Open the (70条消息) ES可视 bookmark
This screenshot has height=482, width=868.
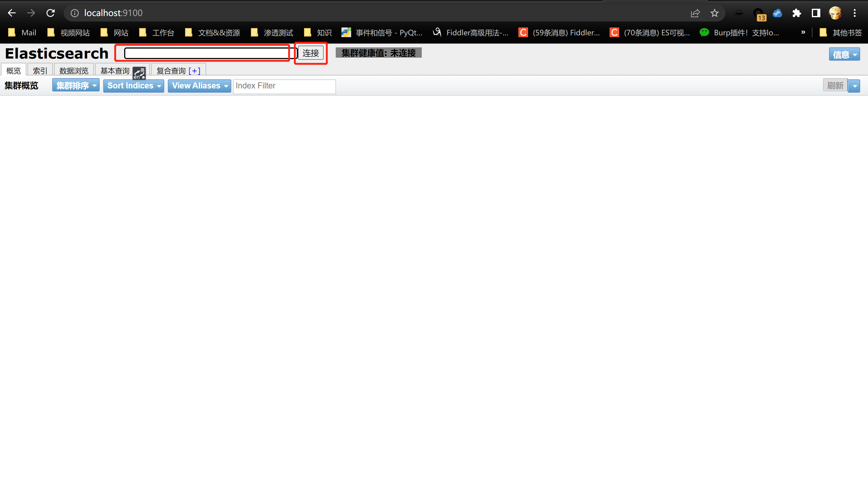point(650,32)
